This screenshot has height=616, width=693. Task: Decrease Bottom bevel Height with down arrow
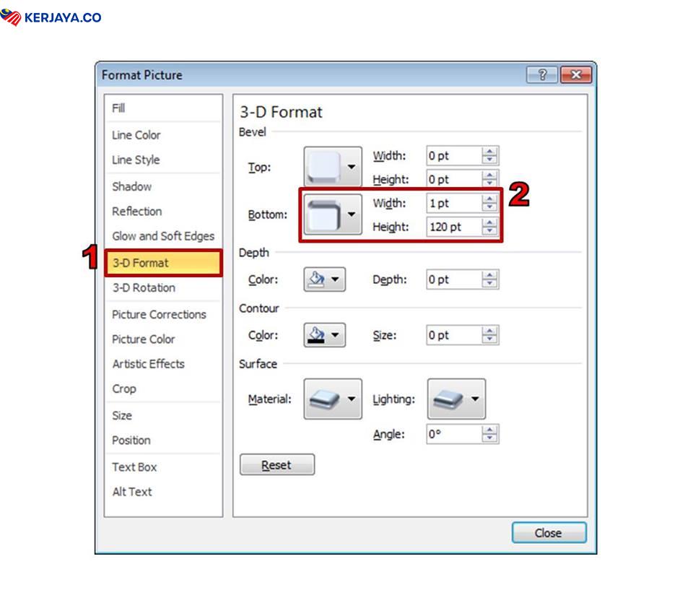pos(489,231)
